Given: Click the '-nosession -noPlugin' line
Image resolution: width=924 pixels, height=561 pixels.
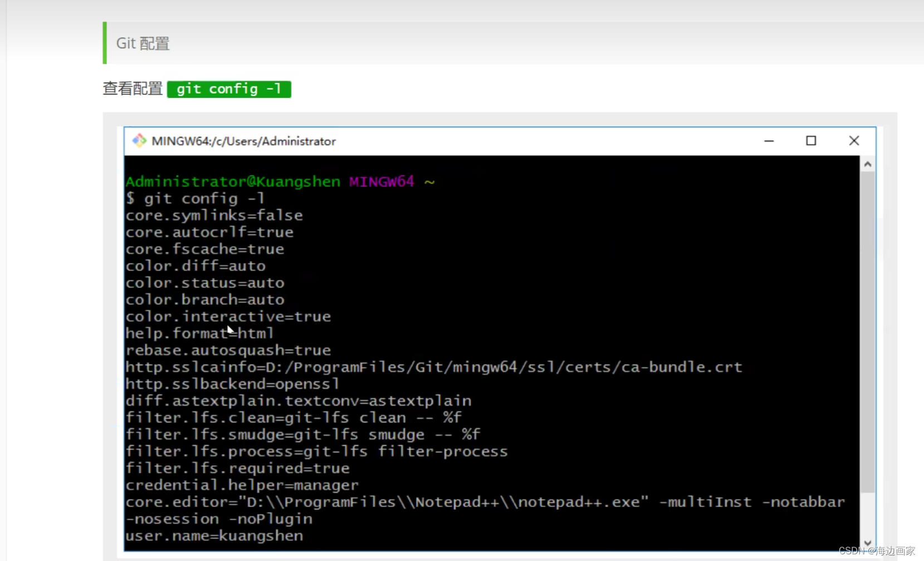Looking at the screenshot, I should (219, 519).
